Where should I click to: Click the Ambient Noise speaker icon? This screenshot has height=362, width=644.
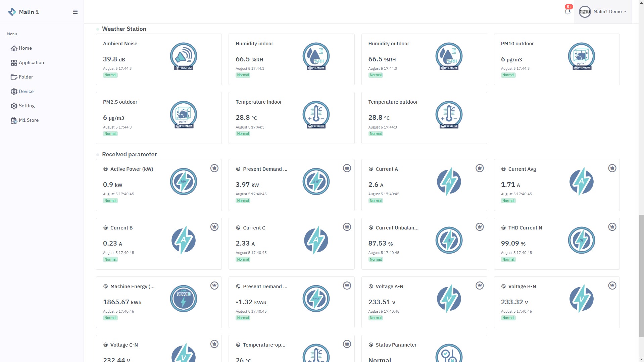point(183,56)
